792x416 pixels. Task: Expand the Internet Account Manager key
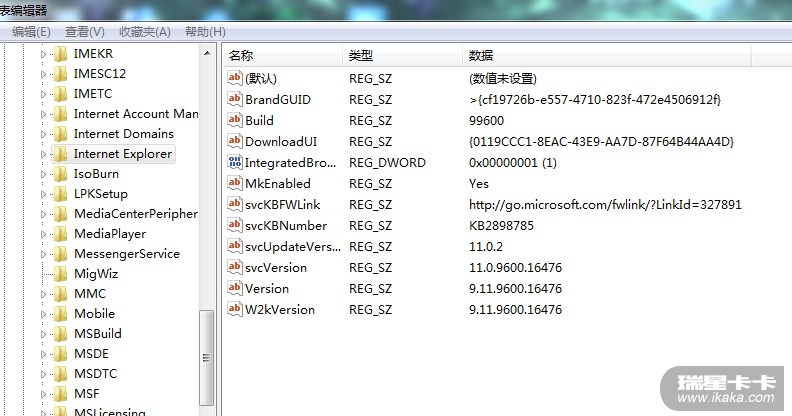click(43, 115)
